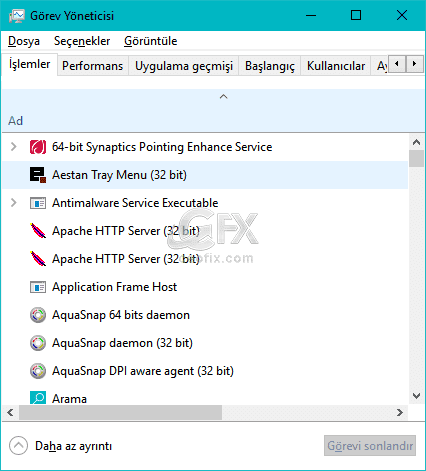Click the Aestan Tray Menu icon
This screenshot has width=426, height=471.
click(38, 175)
